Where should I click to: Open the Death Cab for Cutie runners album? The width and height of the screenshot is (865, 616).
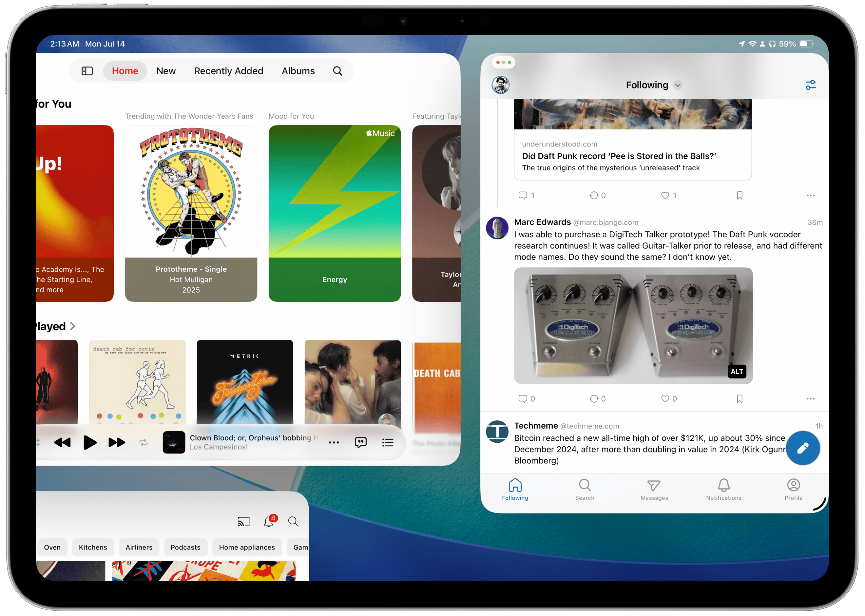137,382
